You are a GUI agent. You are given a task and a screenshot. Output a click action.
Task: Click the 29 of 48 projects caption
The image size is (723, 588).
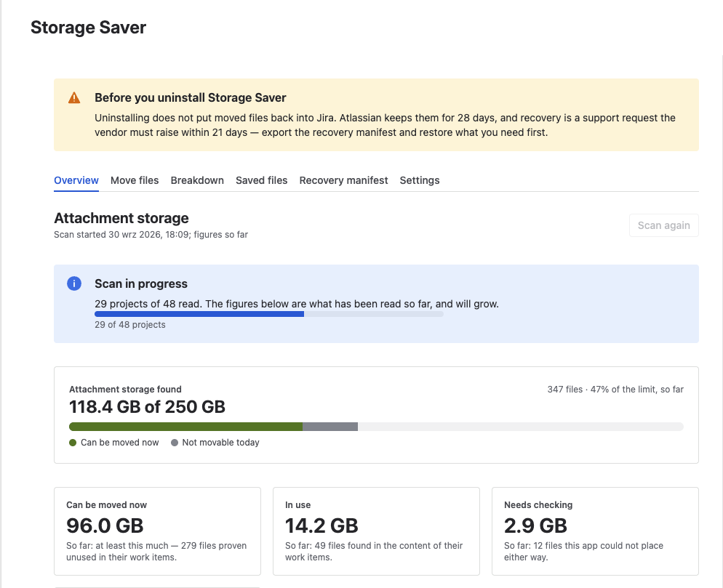(x=130, y=325)
